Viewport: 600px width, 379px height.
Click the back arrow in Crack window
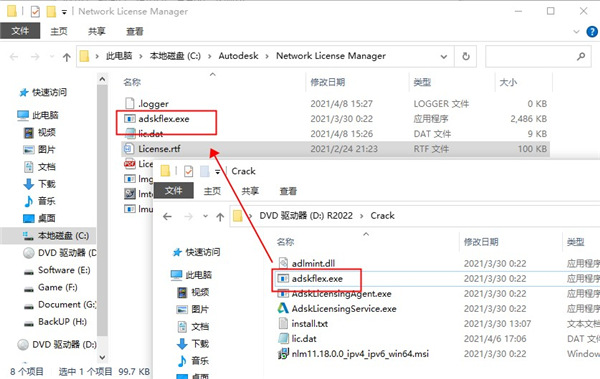[167, 217]
